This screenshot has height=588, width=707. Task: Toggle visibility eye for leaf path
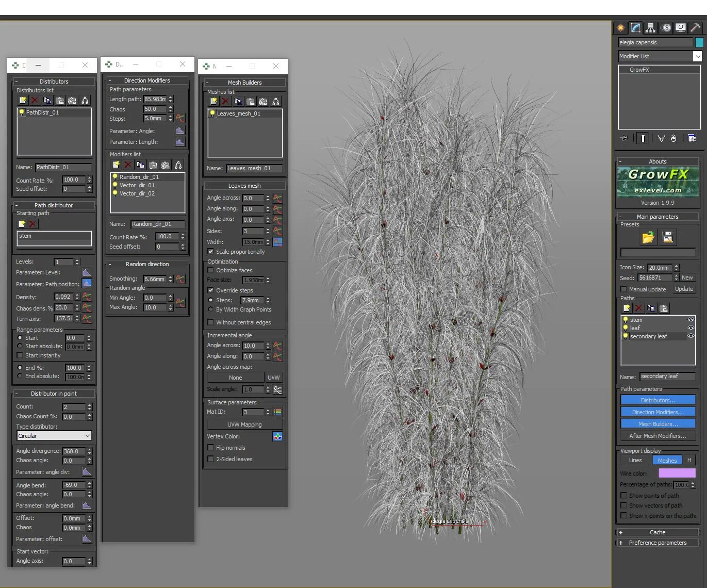tap(691, 328)
